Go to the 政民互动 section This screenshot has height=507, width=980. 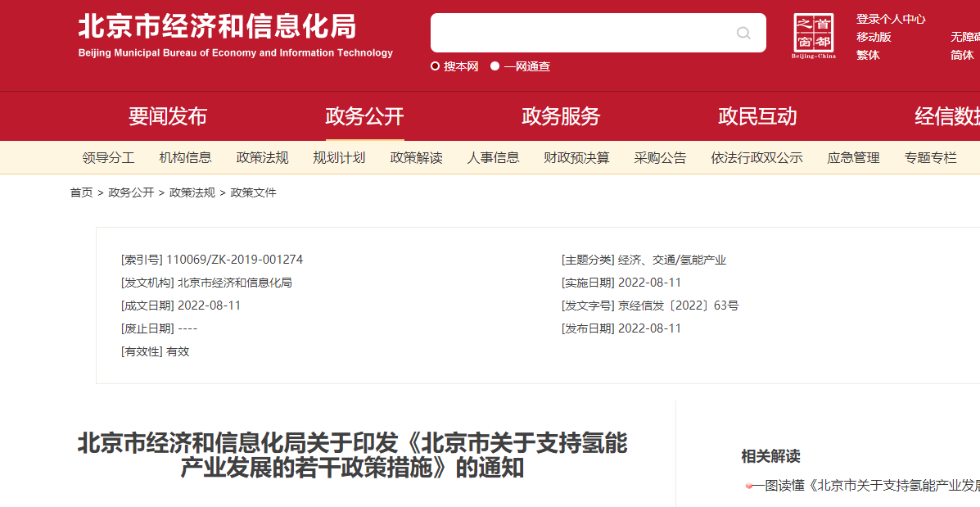click(757, 116)
